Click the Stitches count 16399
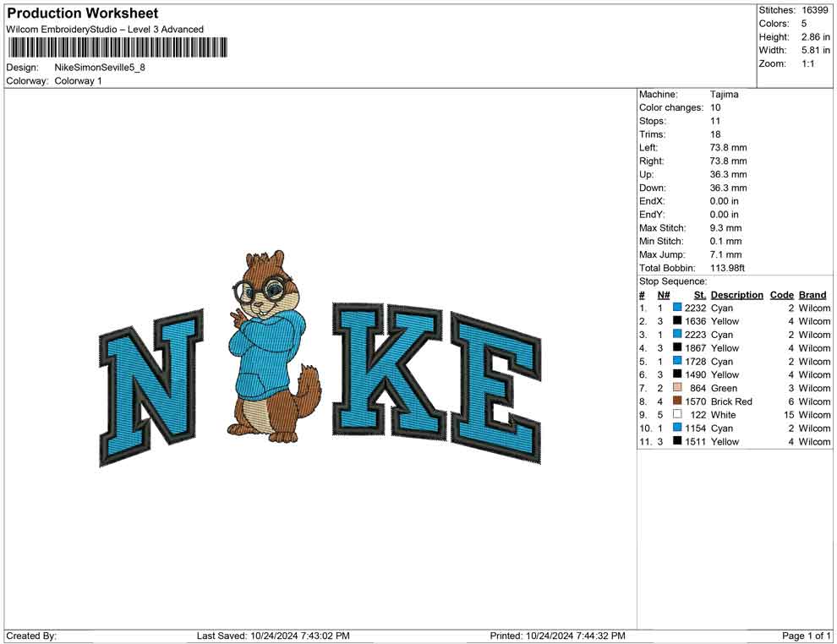This screenshot has height=644, width=837. [x=814, y=10]
